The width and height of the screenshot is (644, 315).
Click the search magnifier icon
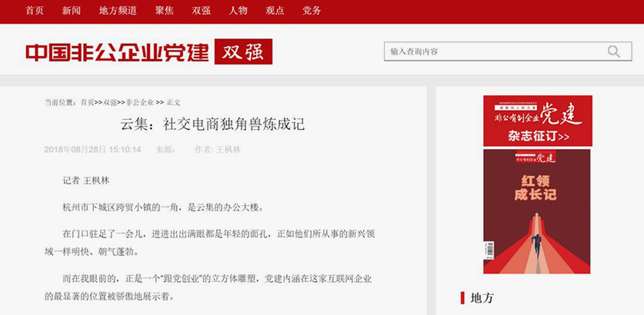pyautogui.click(x=613, y=51)
